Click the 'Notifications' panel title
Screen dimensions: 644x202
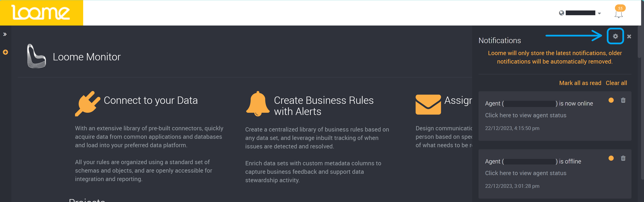tap(499, 41)
